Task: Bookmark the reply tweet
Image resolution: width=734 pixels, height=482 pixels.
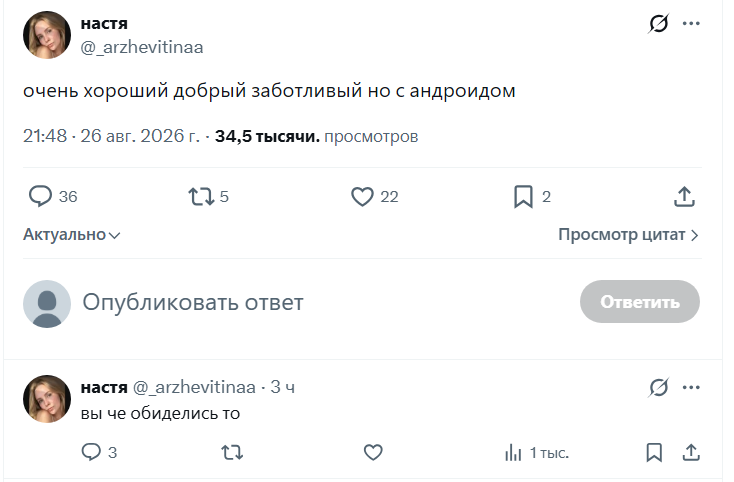Action: pyautogui.click(x=654, y=453)
